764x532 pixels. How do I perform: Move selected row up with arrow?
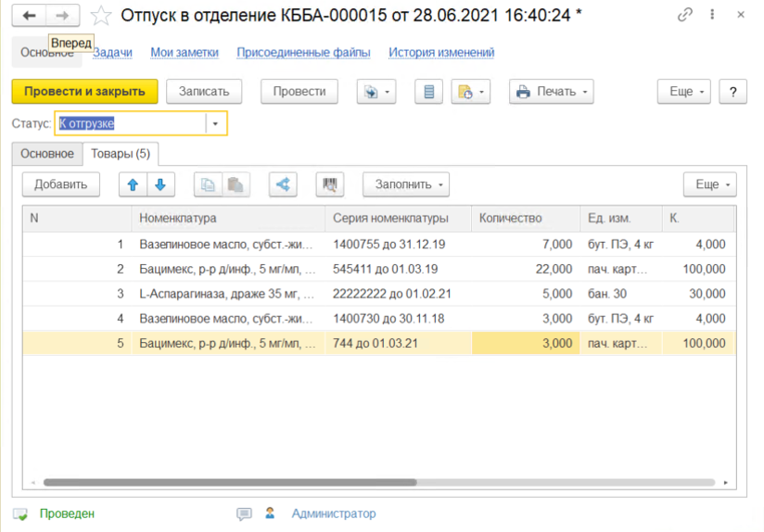[133, 184]
